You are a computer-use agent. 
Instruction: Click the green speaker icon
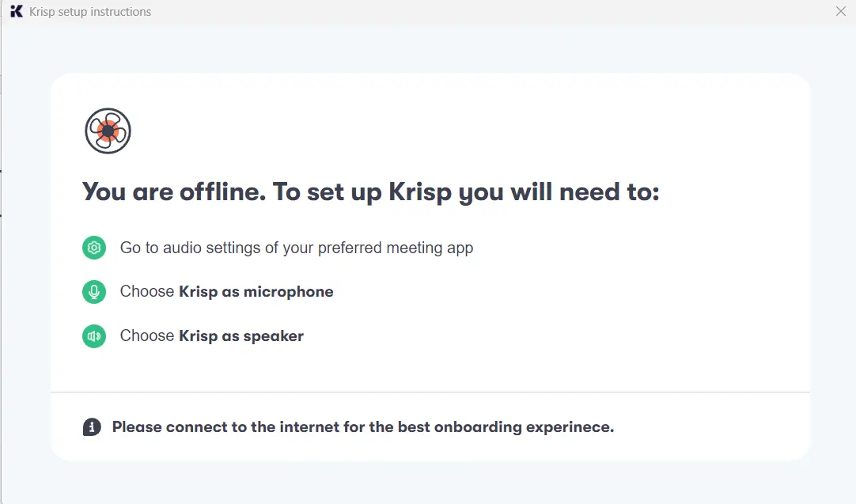pyautogui.click(x=94, y=335)
